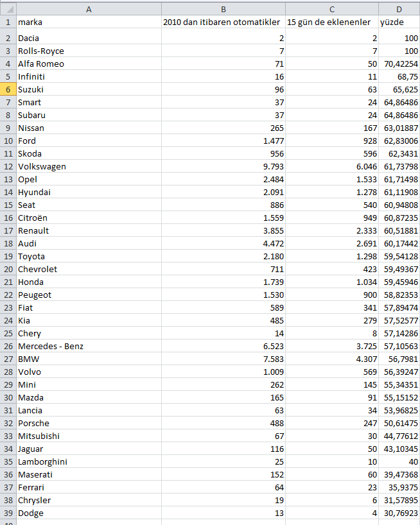Select cell containing 9.793
Viewport: 420px width, 525px height.
click(223, 166)
